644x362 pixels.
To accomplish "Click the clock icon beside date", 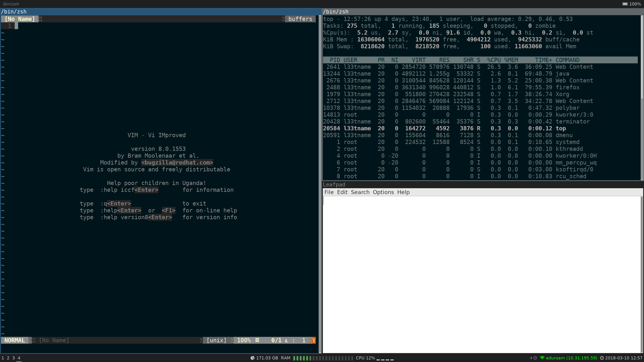I will click(602, 358).
